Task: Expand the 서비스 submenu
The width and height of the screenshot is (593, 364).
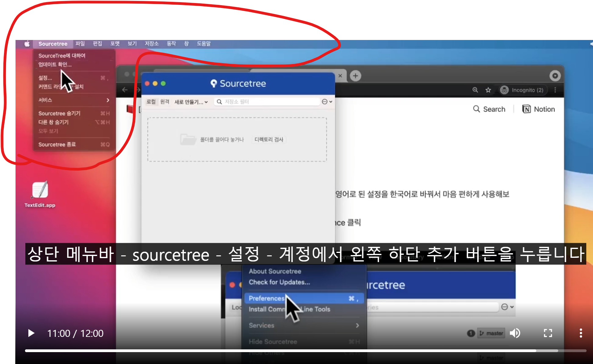Action: 74,100
